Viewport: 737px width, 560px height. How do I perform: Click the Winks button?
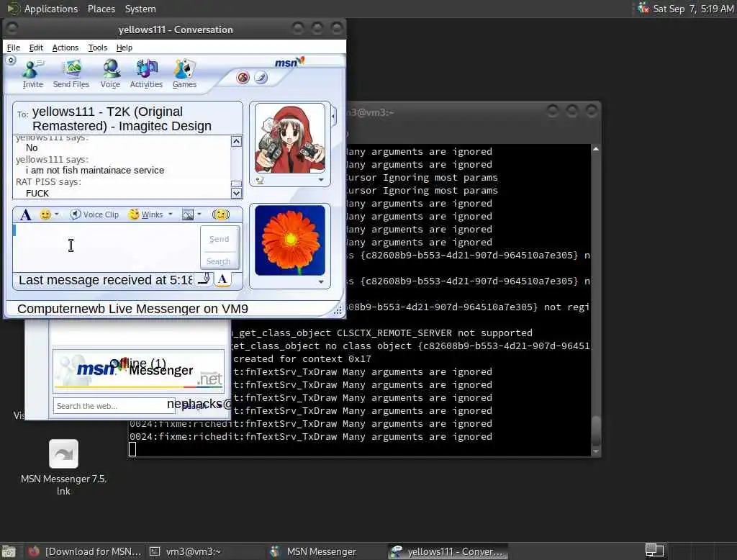146,214
